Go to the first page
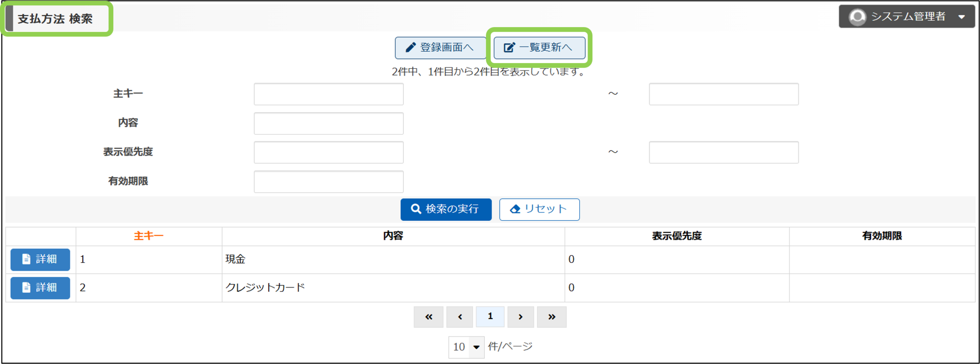Screen dimensions: 980x364 tap(428, 317)
